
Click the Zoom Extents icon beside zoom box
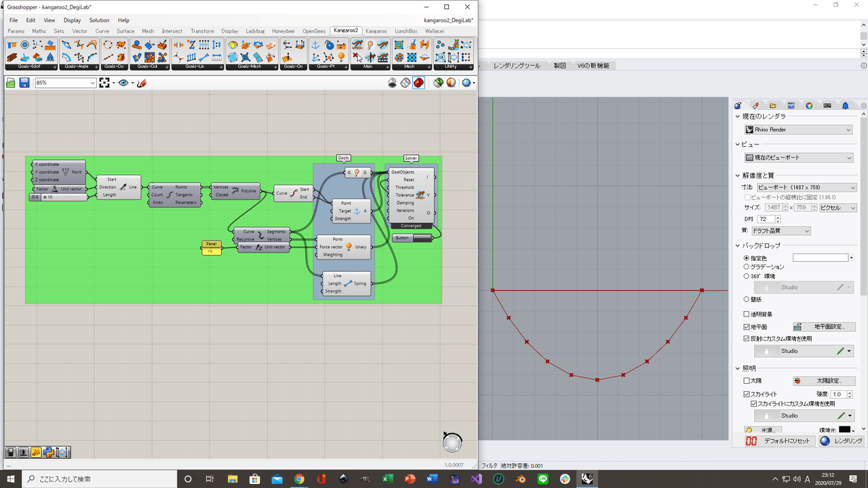pyautogui.click(x=104, y=83)
